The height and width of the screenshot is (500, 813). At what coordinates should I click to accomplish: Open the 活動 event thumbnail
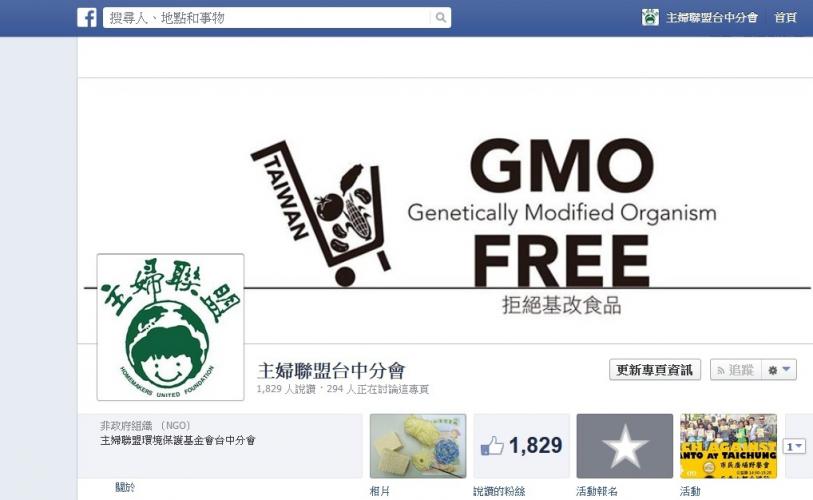[x=728, y=446]
